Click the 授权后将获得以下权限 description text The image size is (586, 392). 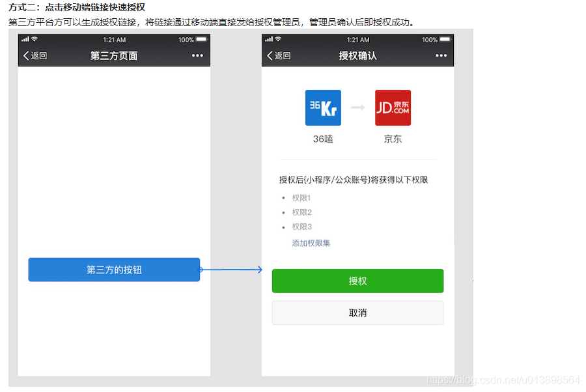coord(354,180)
